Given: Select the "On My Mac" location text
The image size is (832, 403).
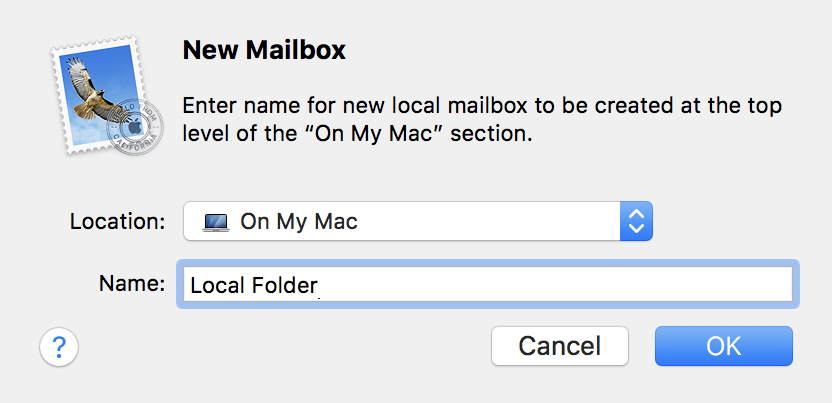Looking at the screenshot, I should 299,222.
